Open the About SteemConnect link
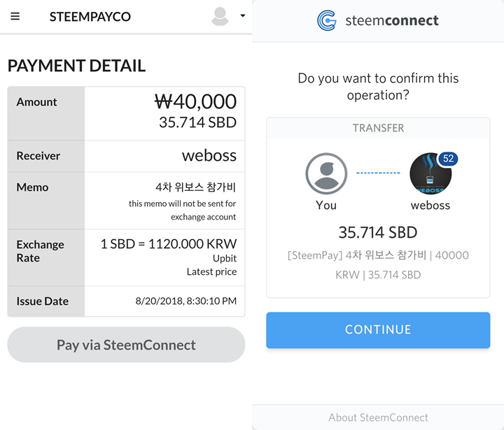 [378, 417]
